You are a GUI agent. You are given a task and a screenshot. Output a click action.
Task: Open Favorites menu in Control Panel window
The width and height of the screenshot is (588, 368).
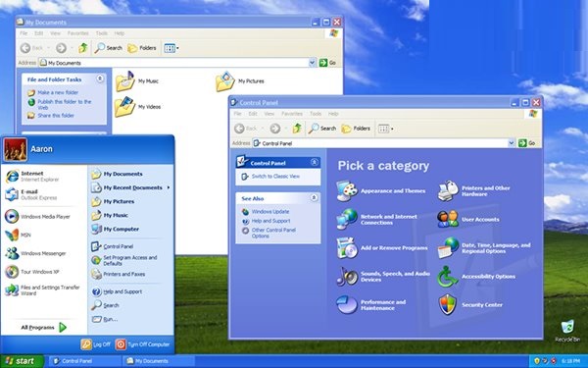click(292, 114)
